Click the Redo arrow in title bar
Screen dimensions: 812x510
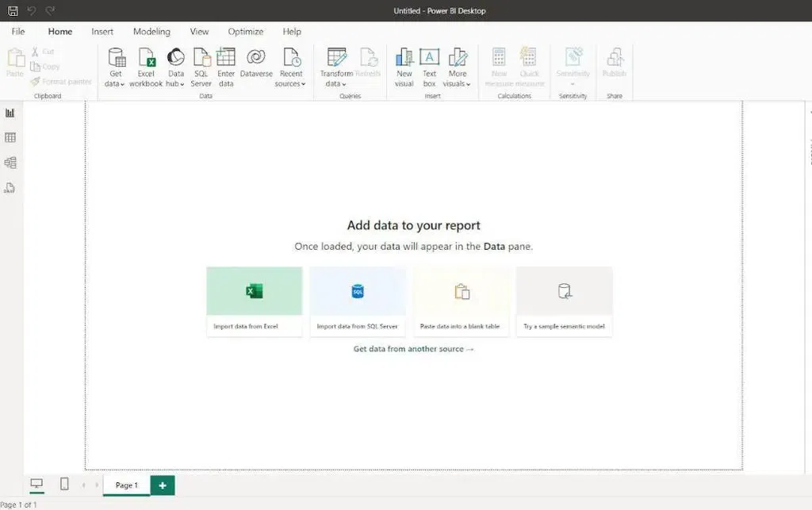click(x=50, y=10)
